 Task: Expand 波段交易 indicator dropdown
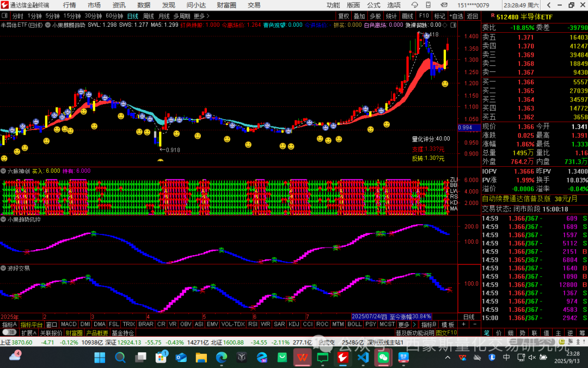click(x=3, y=268)
